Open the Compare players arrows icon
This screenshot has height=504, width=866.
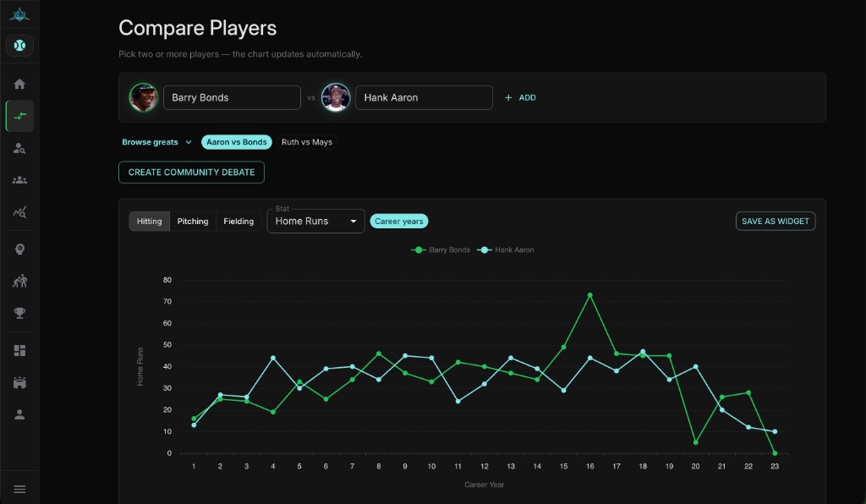coord(19,116)
